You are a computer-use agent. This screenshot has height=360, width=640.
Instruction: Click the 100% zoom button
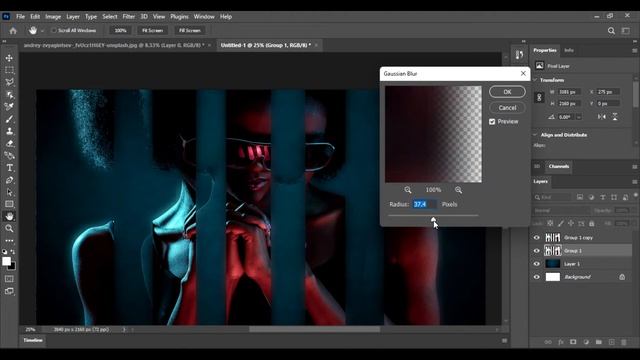120,31
